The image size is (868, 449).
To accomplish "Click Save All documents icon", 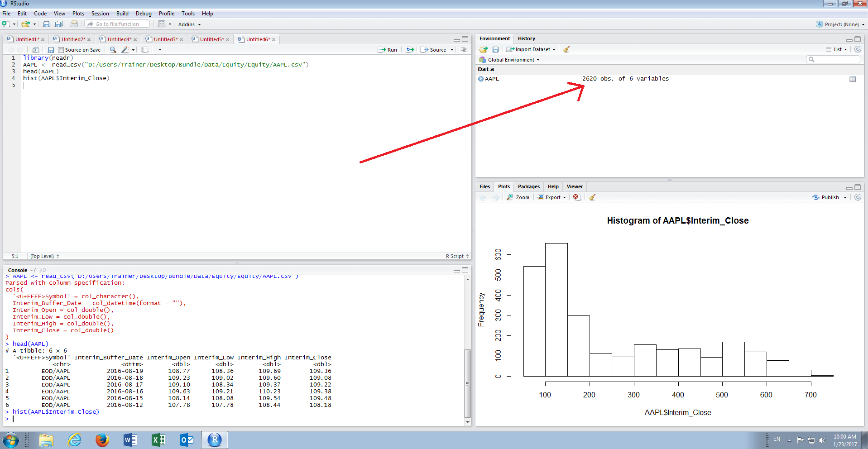I will pyautogui.click(x=59, y=24).
